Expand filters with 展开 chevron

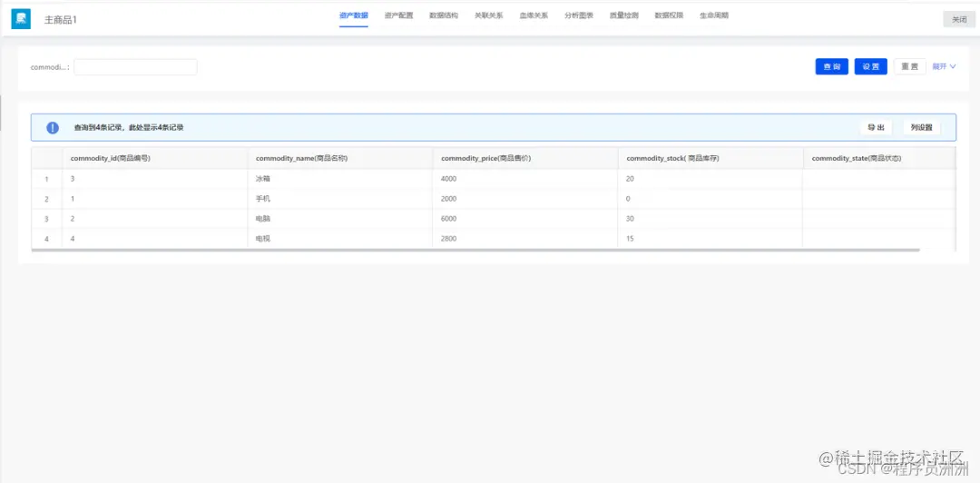(945, 67)
